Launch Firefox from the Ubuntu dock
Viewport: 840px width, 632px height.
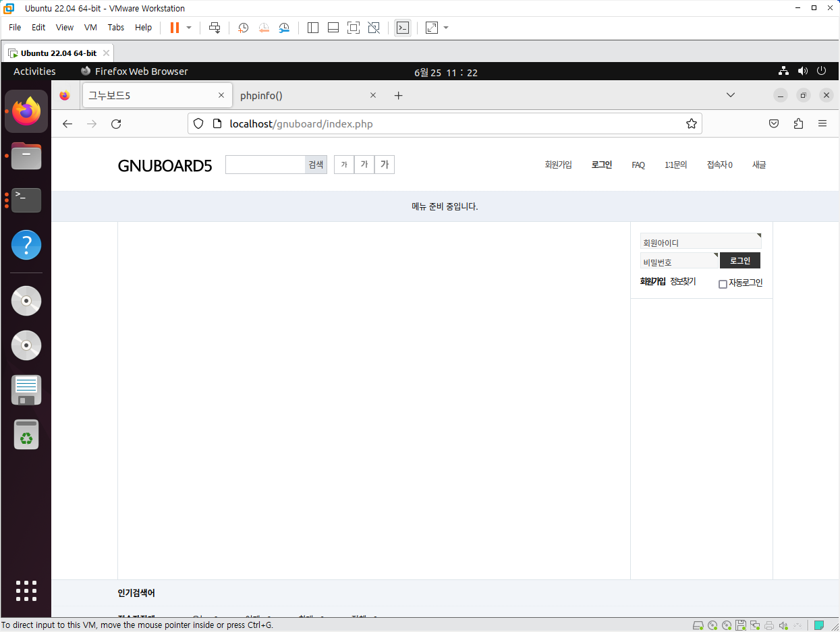coord(26,111)
